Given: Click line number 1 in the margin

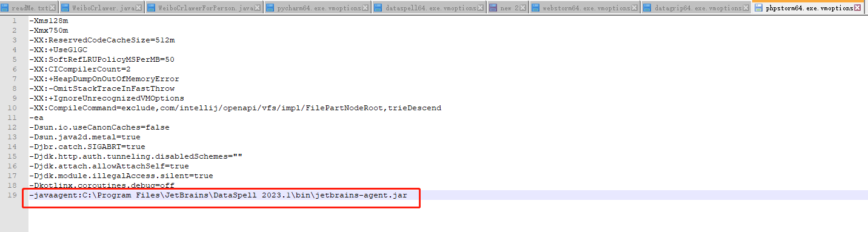Looking at the screenshot, I should (14, 21).
